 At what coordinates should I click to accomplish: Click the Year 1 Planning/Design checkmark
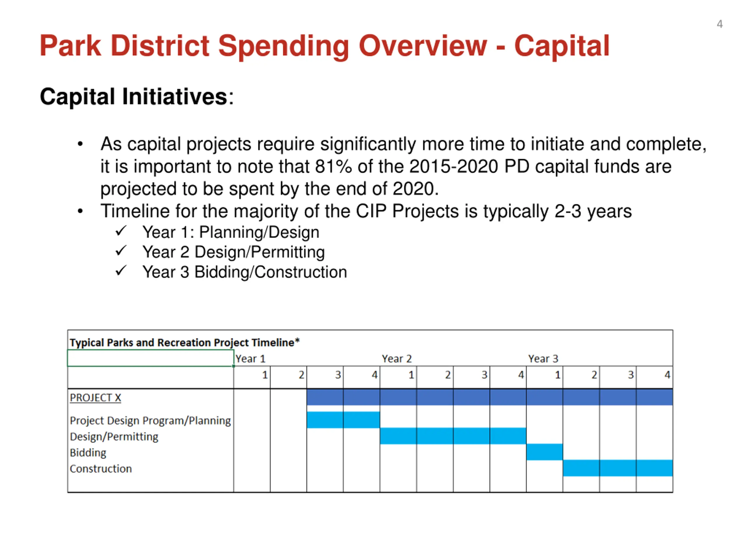tap(121, 232)
